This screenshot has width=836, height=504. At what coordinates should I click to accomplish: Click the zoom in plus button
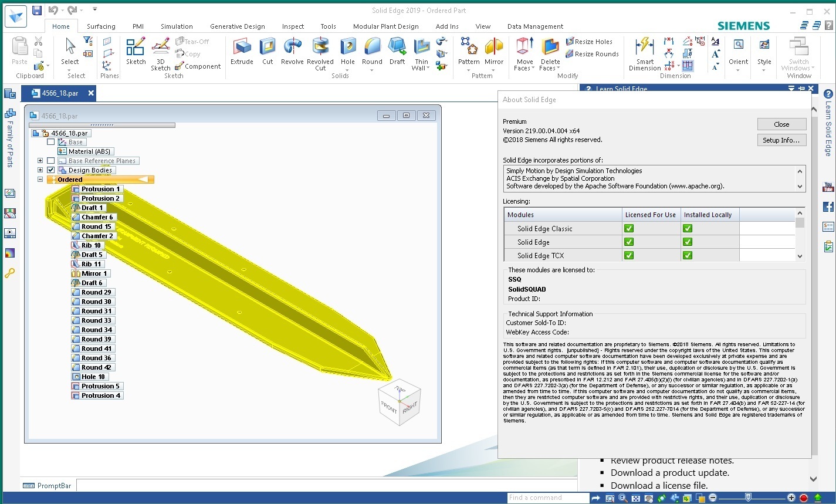[791, 498]
